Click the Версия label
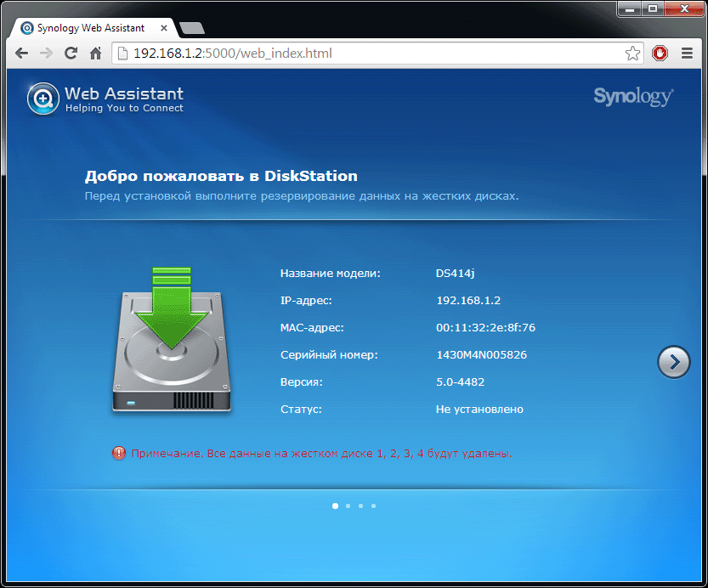Screen dimensions: 708x588 [302, 382]
